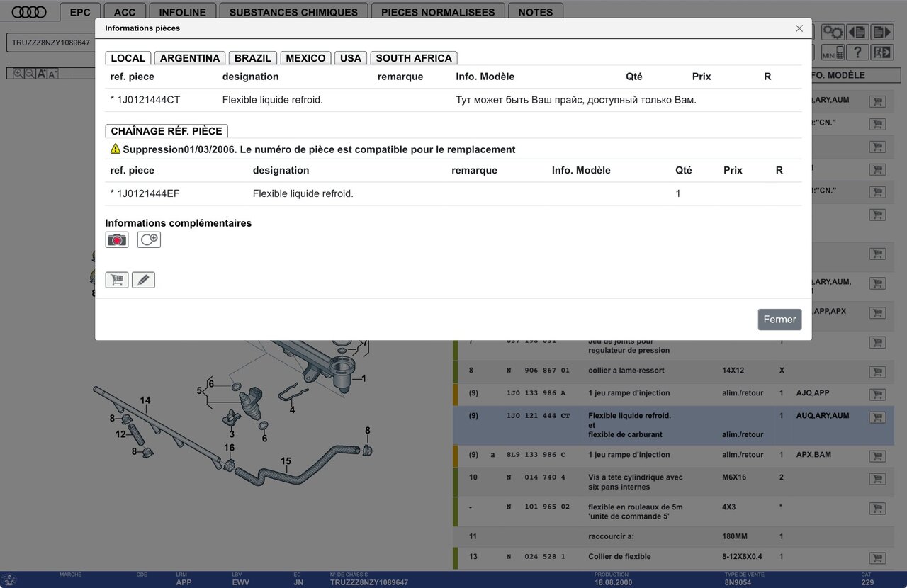Increase the text size with larger A icon

pyautogui.click(x=41, y=74)
